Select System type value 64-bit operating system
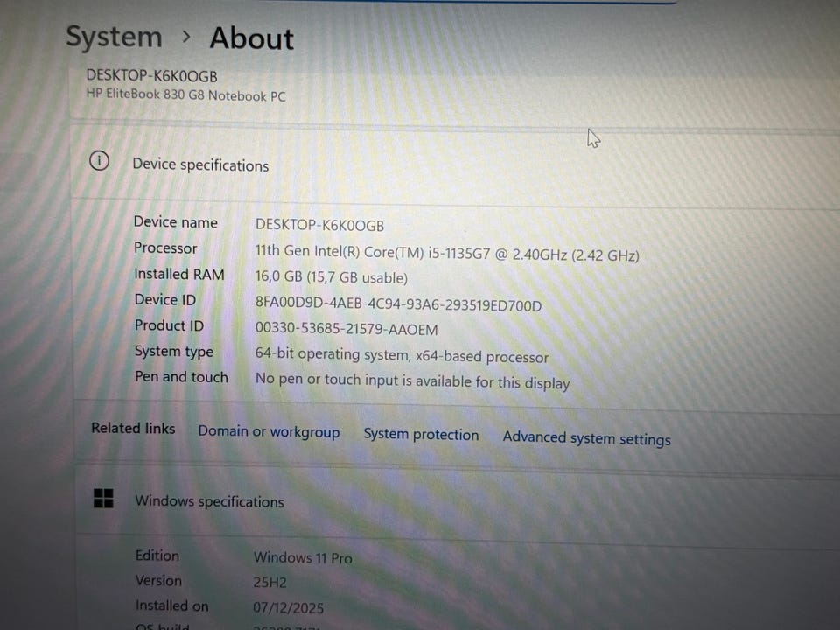Screen dimensions: 840x630 pyautogui.click(x=402, y=355)
